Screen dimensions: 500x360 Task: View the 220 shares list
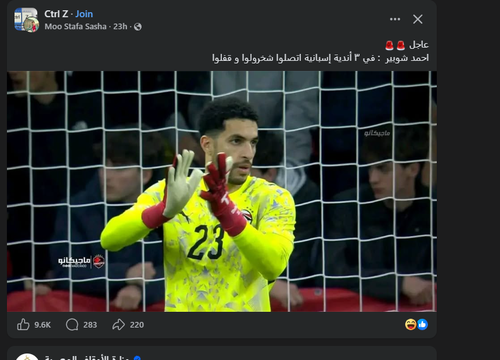[x=137, y=325]
